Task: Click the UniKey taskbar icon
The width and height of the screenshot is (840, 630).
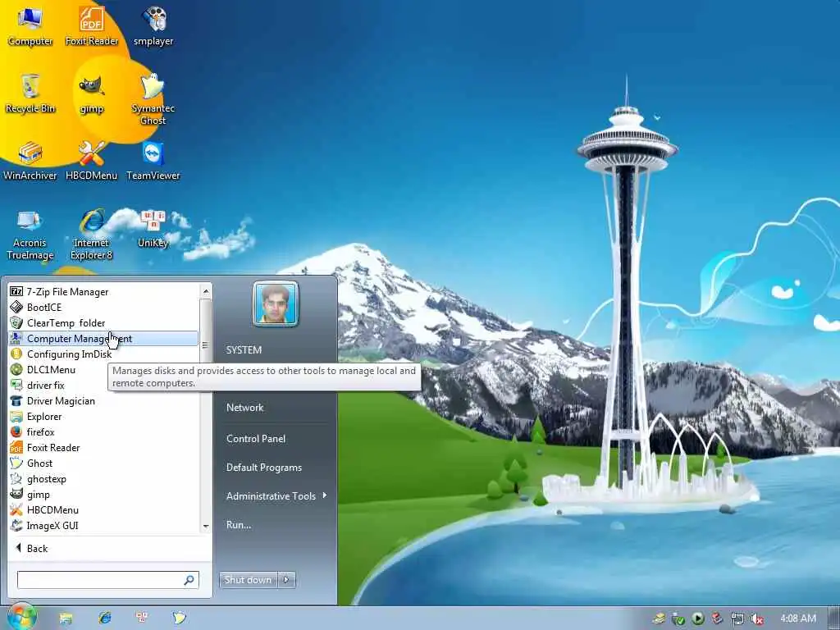Action: click(142, 619)
